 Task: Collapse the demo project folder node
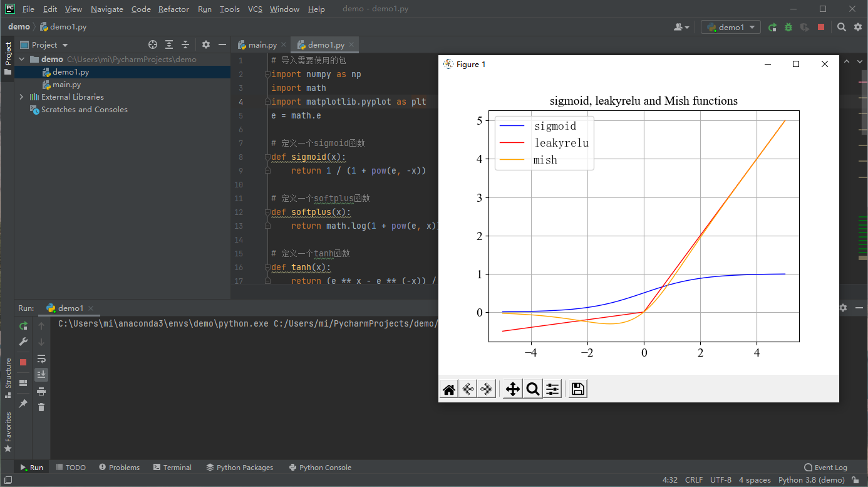click(21, 60)
